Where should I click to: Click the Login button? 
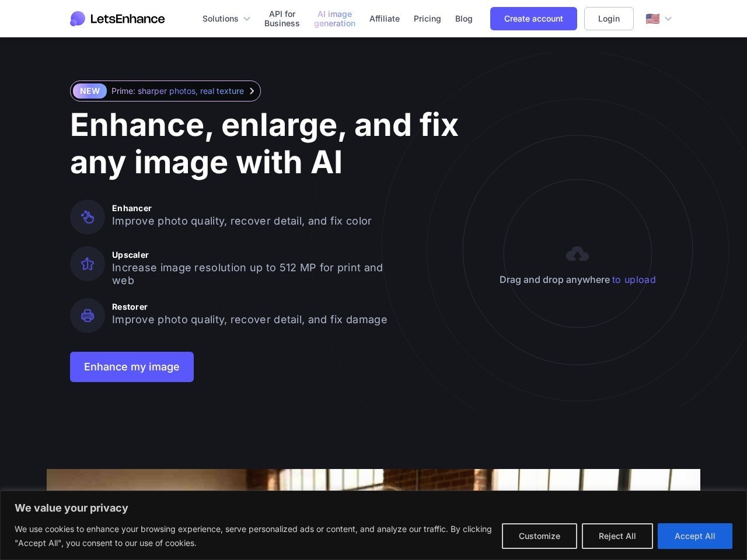coord(609,19)
